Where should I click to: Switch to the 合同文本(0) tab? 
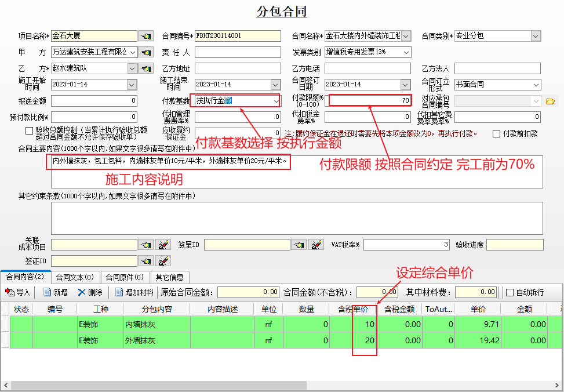click(76, 277)
